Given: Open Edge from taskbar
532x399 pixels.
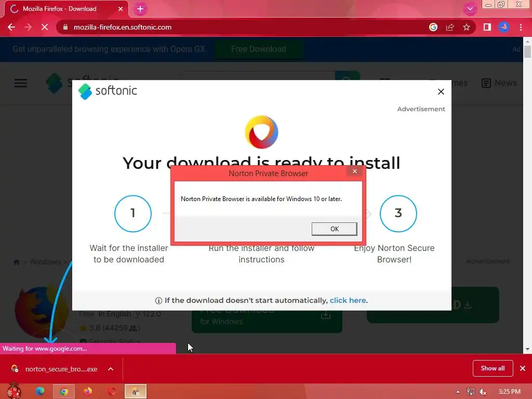Looking at the screenshot, I should coord(40,391).
